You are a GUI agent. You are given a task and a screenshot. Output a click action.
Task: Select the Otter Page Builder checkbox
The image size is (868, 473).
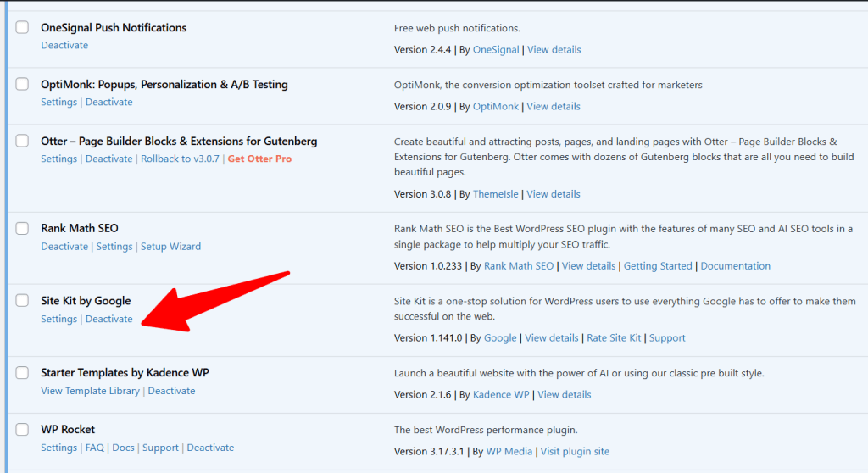coord(22,141)
